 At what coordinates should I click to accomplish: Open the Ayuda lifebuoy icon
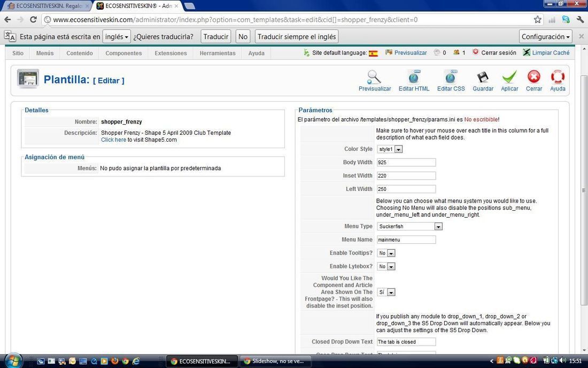coord(558,77)
